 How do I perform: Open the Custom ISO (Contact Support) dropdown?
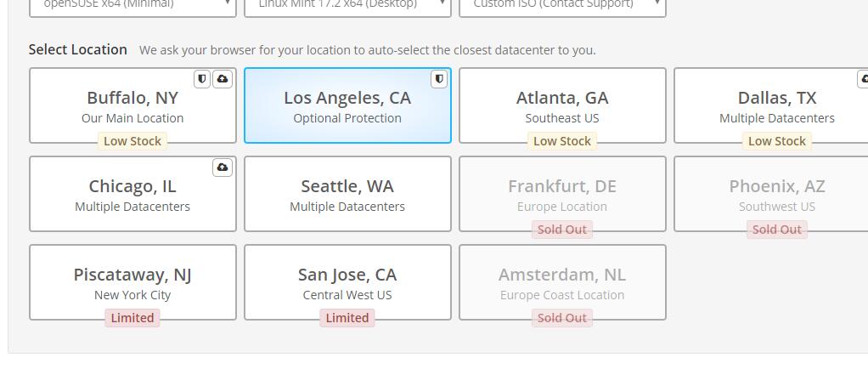coord(562,5)
